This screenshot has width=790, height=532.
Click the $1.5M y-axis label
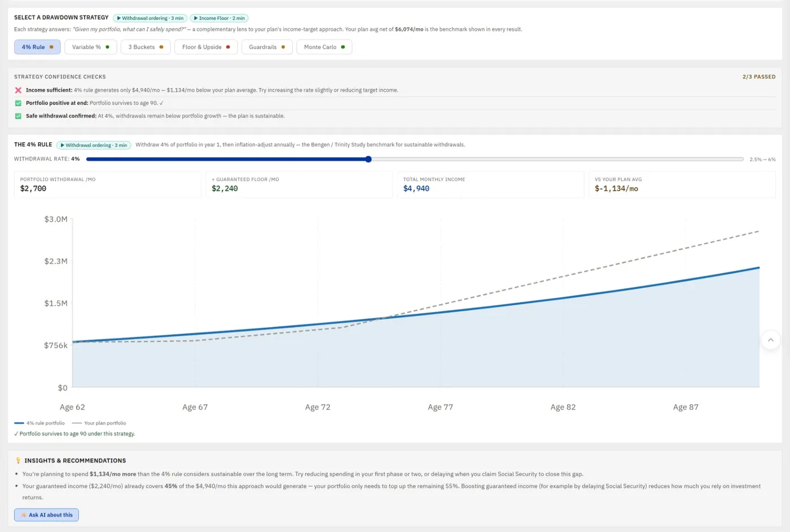pos(56,303)
